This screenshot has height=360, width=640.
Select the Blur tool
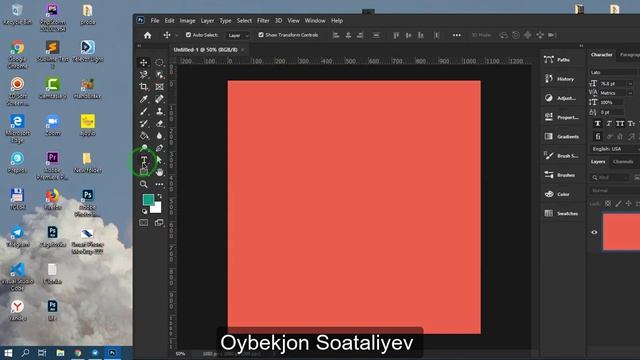click(159, 136)
